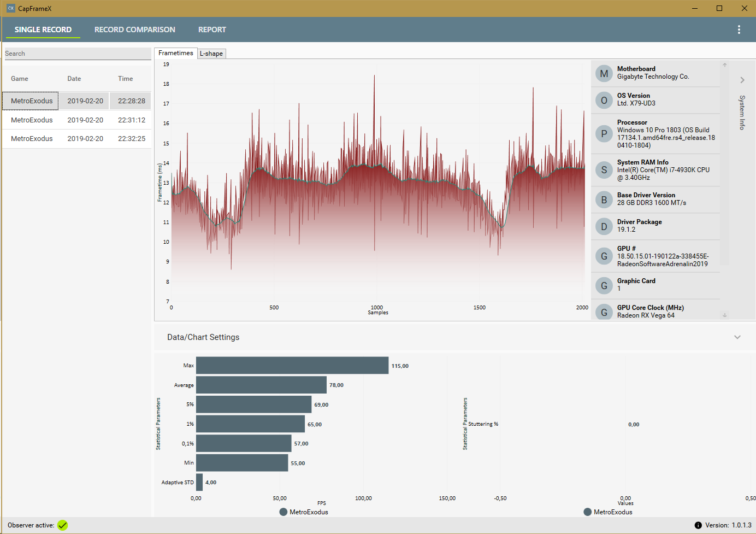
Task: Click the 'Ltd. X79-UD3' OS Version value
Action: (636, 103)
